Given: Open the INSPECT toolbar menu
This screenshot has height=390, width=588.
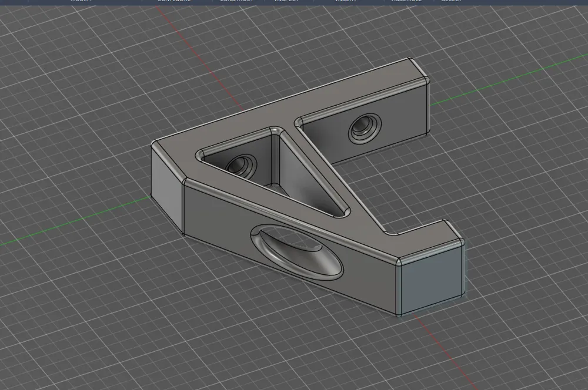Looking at the screenshot, I should click(287, 1).
